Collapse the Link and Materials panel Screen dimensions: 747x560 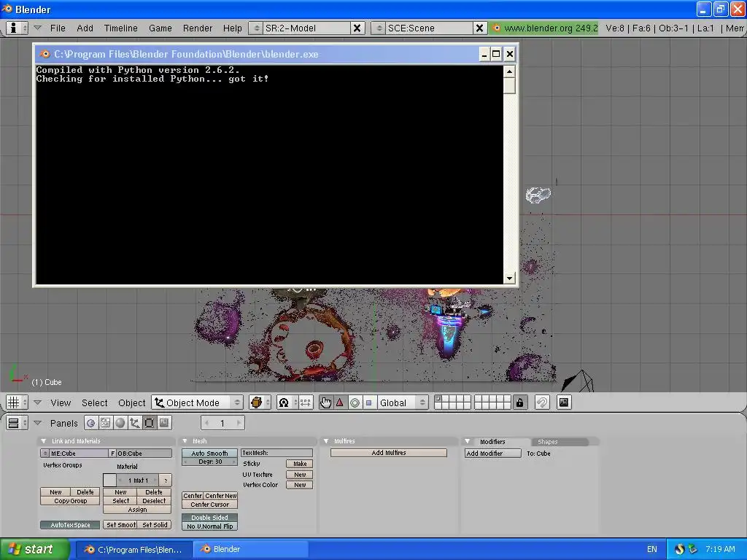[43, 441]
